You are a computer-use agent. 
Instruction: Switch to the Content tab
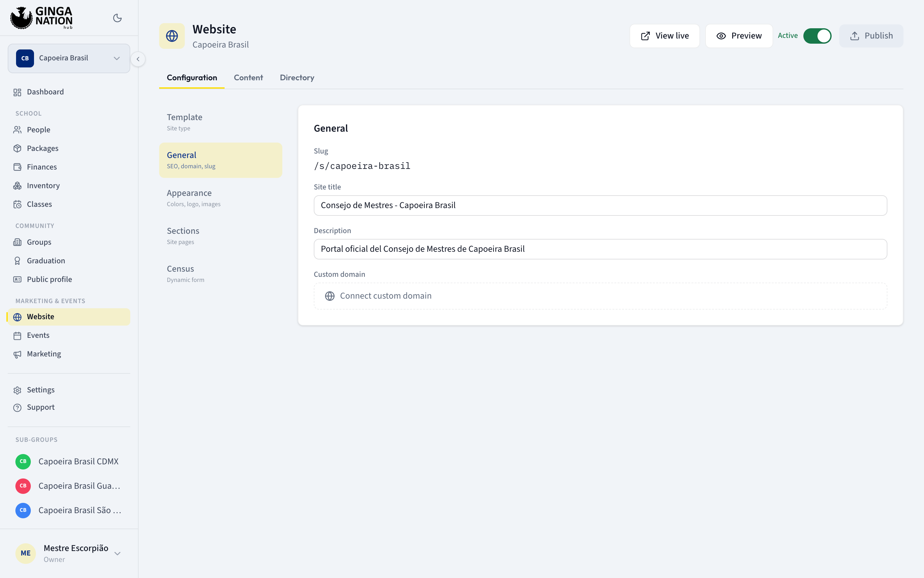point(248,78)
